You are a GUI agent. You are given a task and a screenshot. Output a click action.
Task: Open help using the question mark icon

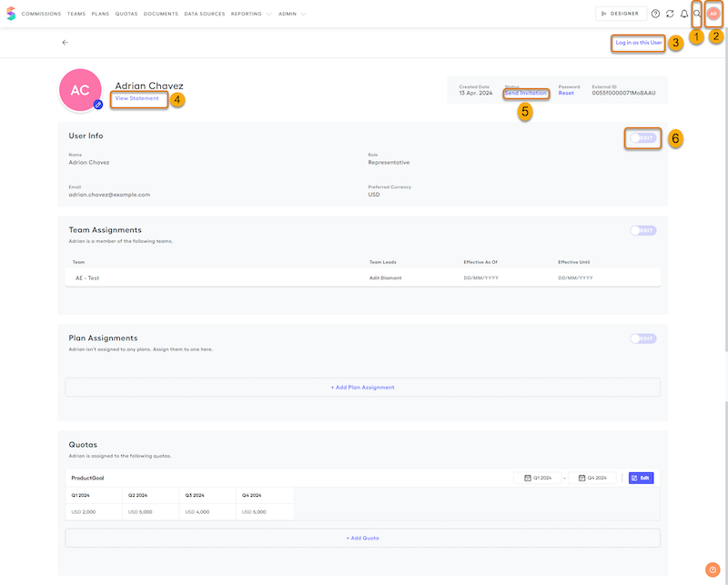(655, 14)
